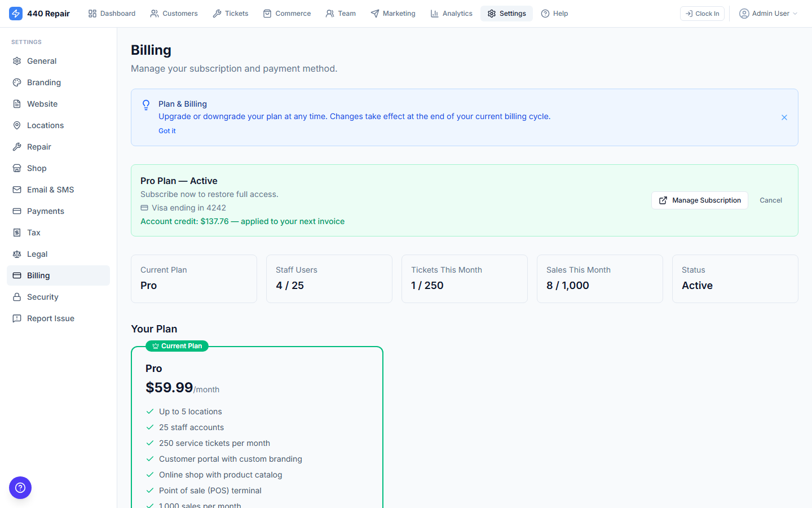Go to the Dashboard tab
This screenshot has height=508, width=812.
coord(112,13)
